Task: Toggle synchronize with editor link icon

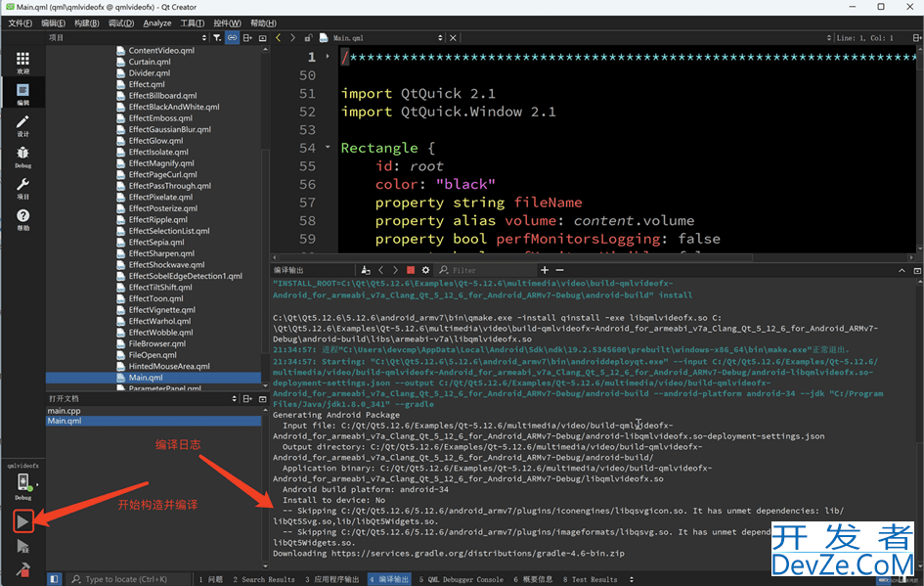Action: click(232, 38)
